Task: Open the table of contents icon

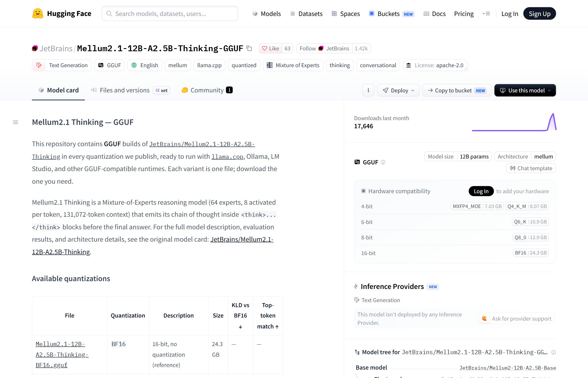Action: [x=15, y=122]
